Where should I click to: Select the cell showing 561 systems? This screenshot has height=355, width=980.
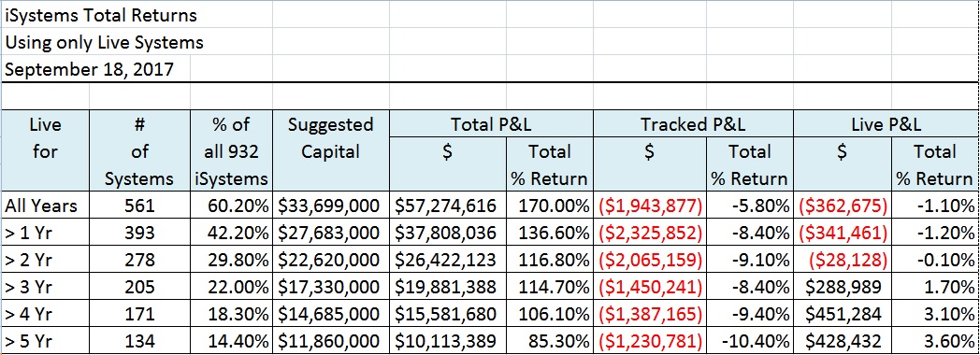[139, 206]
